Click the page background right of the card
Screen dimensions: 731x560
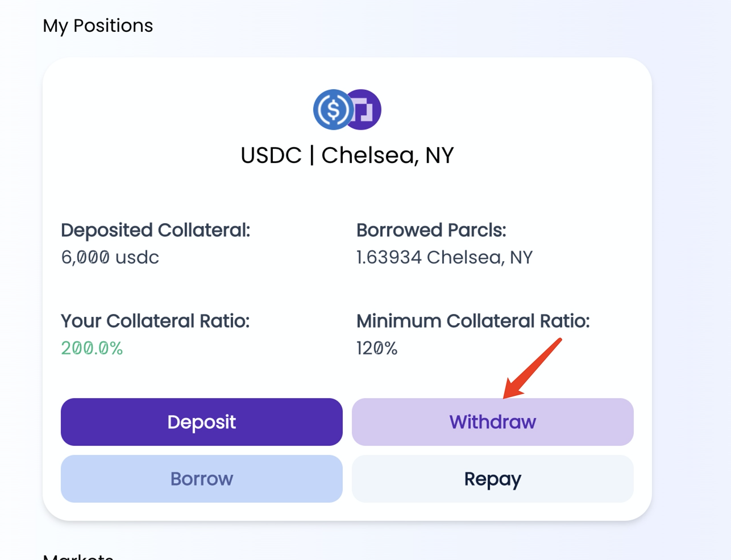(x=691, y=284)
